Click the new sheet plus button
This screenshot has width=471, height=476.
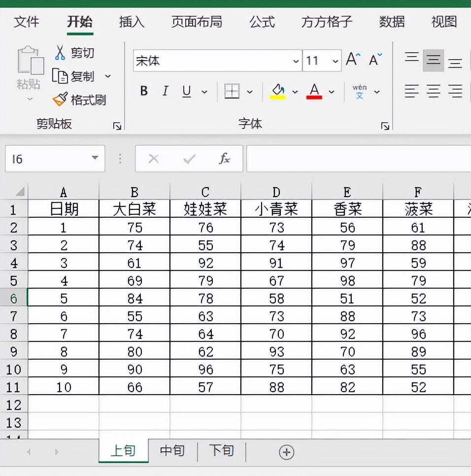point(287,452)
